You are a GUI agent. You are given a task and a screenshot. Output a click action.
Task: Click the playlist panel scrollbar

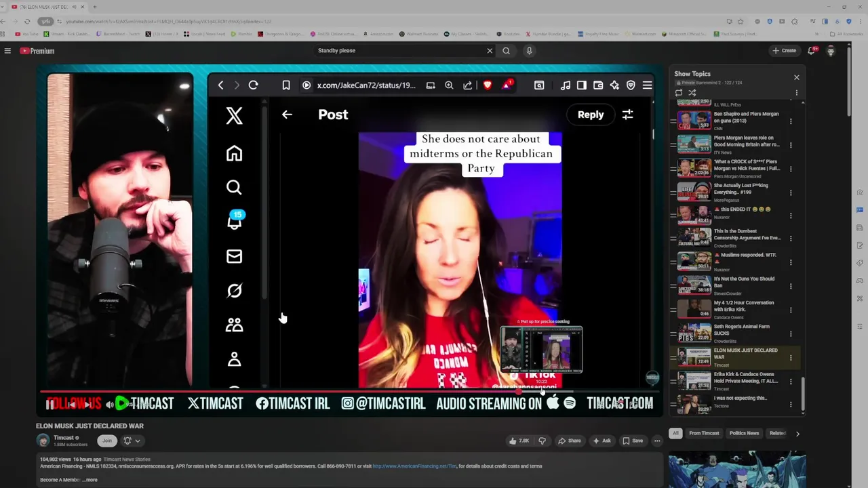click(803, 393)
